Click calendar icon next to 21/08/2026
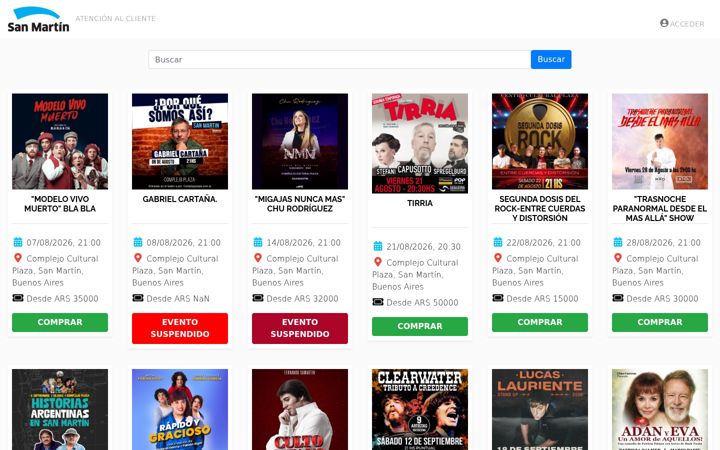The width and height of the screenshot is (720, 450). [378, 246]
